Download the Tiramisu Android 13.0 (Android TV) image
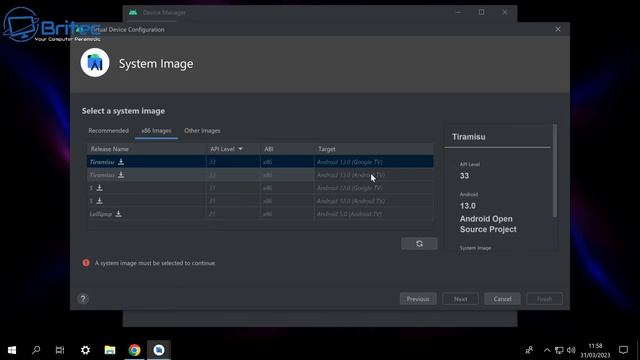 coord(121,175)
